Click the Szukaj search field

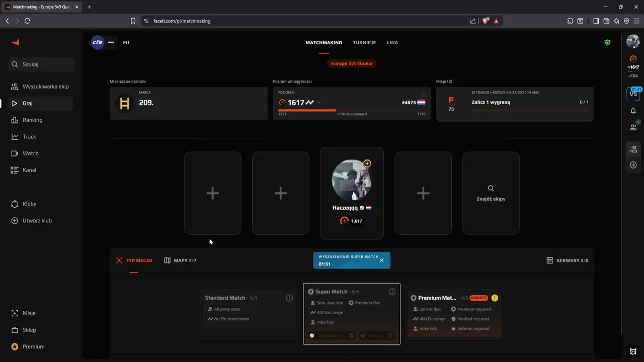(x=42, y=64)
